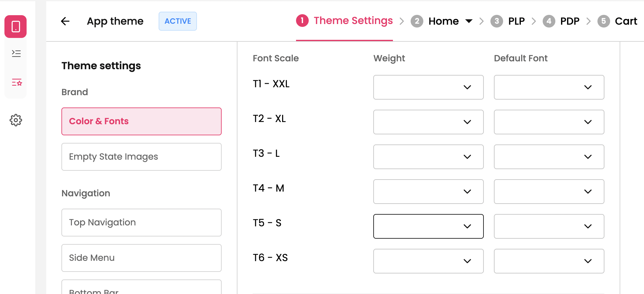Image resolution: width=644 pixels, height=294 pixels.
Task: Switch to the Theme Settings step tab
Action: (x=353, y=21)
